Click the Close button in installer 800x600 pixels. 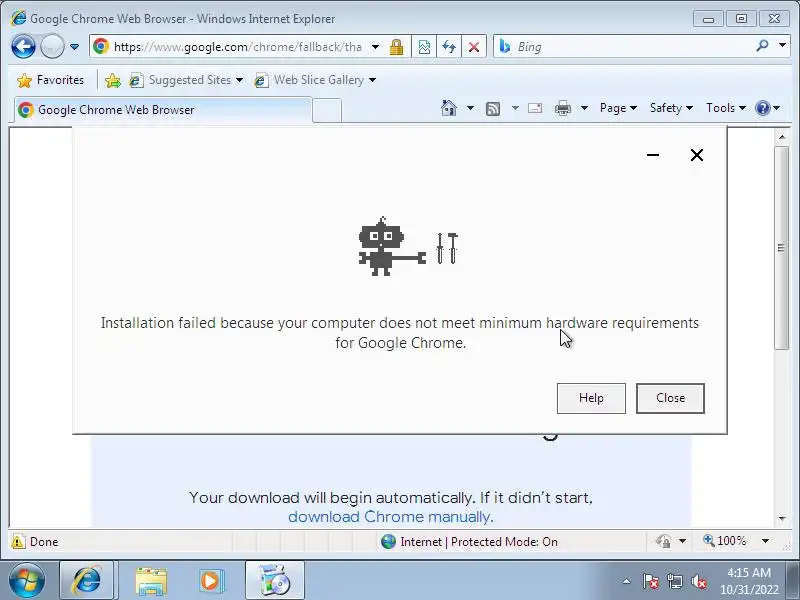(670, 398)
